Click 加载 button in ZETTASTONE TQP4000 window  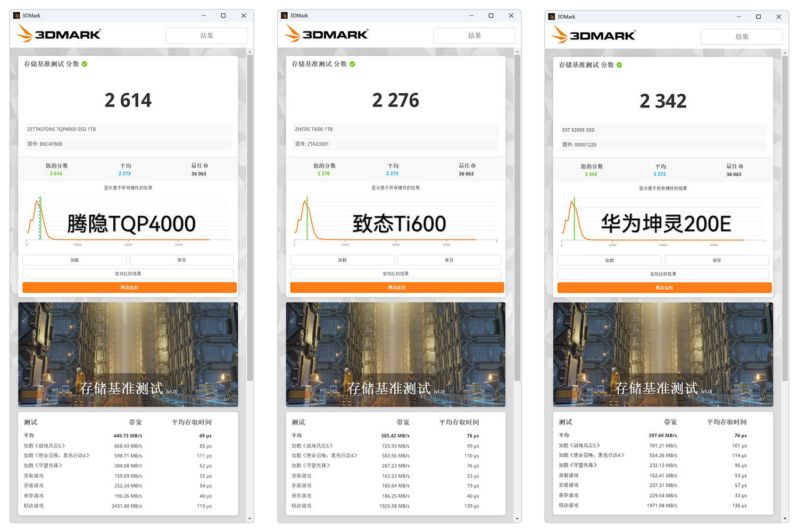pos(74,260)
